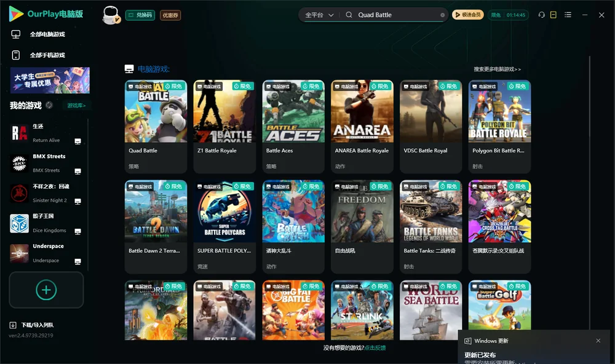Click 限免 badge on Battle Aces card
Screen dimensions: 615x364
point(311,86)
